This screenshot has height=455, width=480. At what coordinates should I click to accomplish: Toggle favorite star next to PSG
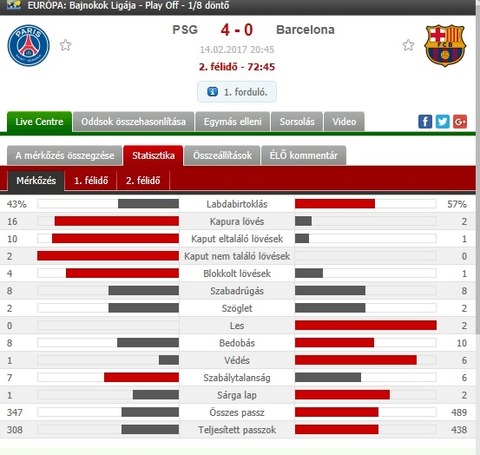pyautogui.click(x=65, y=45)
